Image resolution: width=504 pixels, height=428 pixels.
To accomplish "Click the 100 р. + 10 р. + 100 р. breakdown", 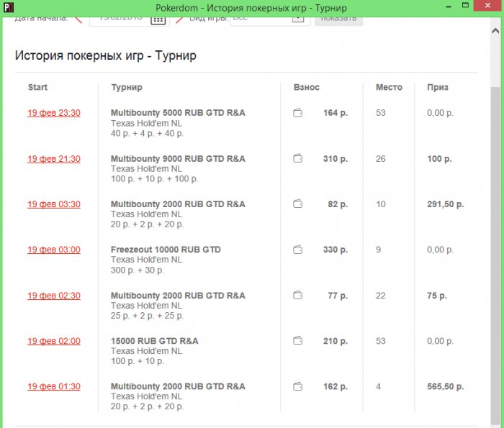I will point(154,179).
